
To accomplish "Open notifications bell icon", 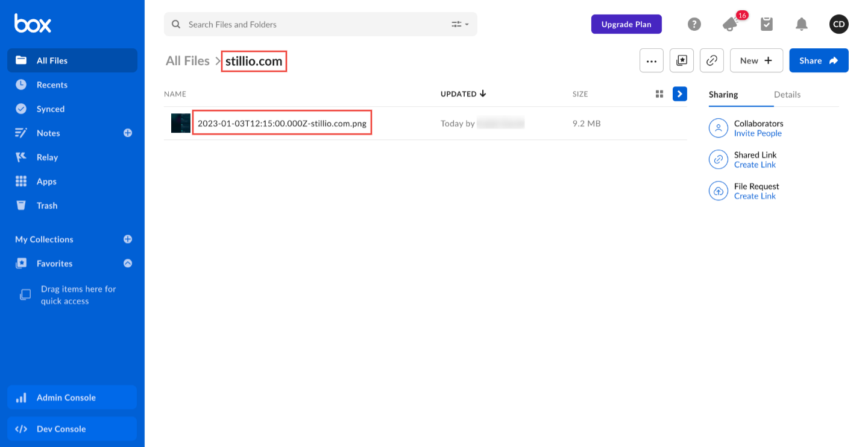I will (x=801, y=24).
